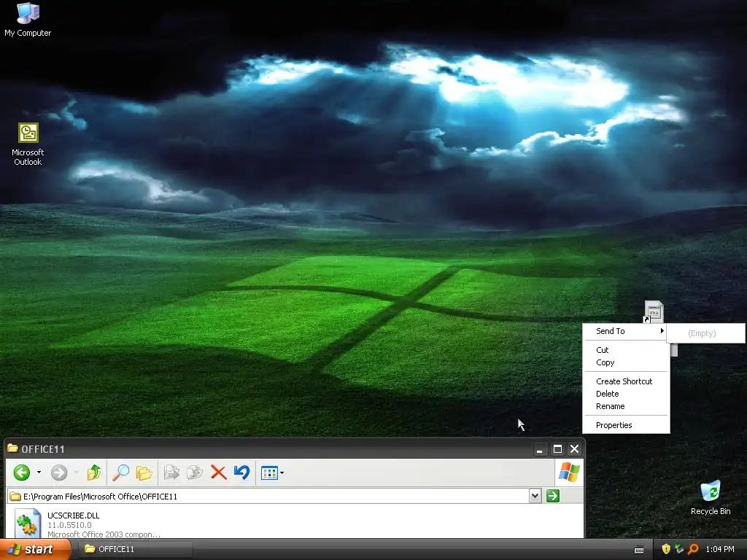Minimize the OFFICE11 window

click(539, 448)
